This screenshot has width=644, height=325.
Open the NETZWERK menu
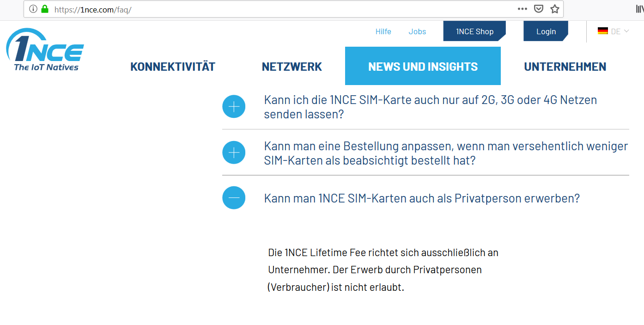(x=292, y=67)
